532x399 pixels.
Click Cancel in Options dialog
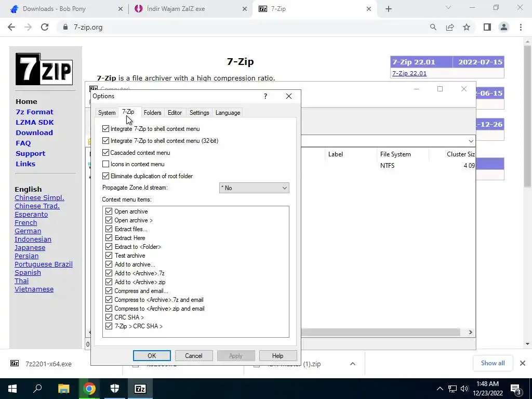pyautogui.click(x=194, y=355)
